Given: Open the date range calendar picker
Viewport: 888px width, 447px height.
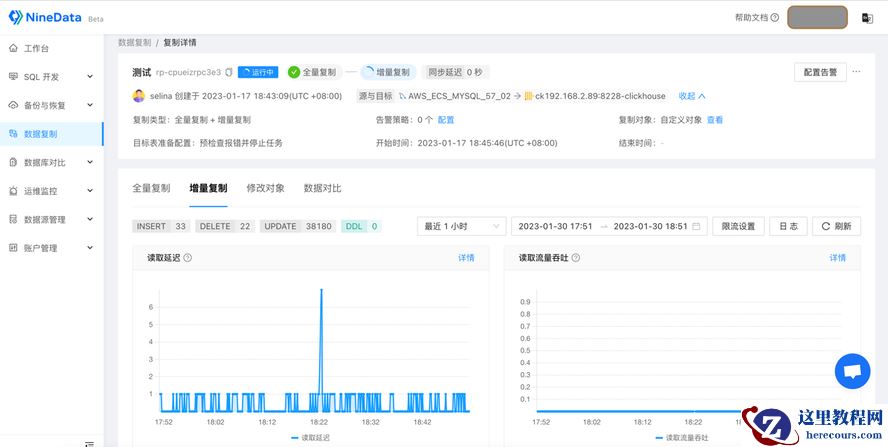Looking at the screenshot, I should pos(696,226).
